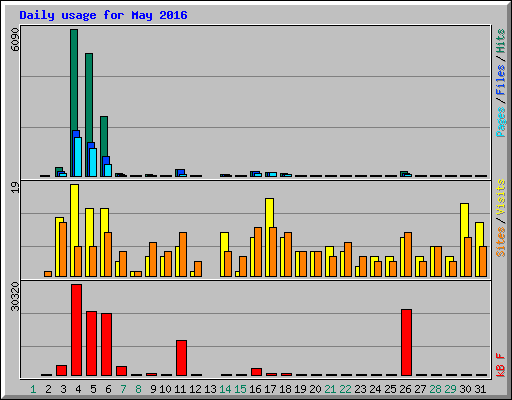Select the red KBytes bar for day 6
The image size is (512, 400).
point(106,345)
